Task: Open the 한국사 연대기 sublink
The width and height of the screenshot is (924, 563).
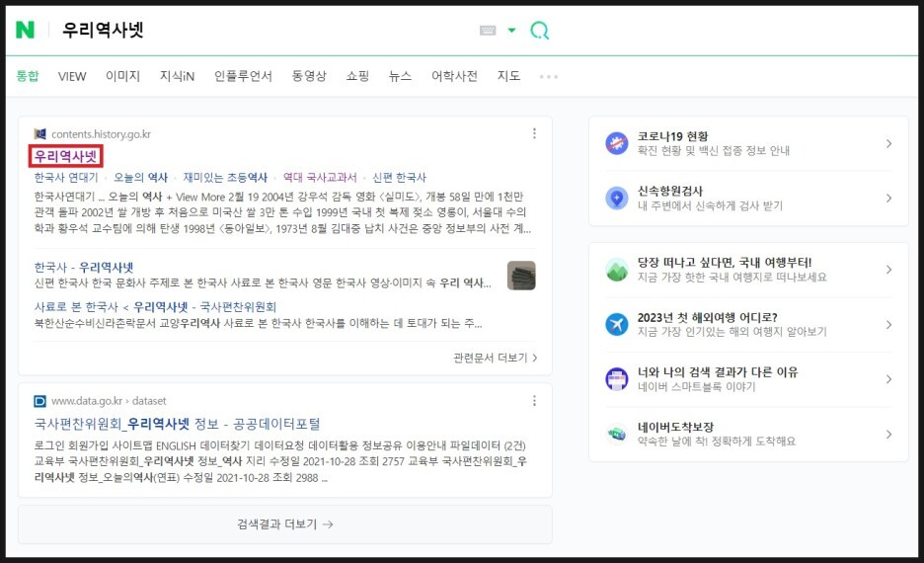Action: coord(66,178)
